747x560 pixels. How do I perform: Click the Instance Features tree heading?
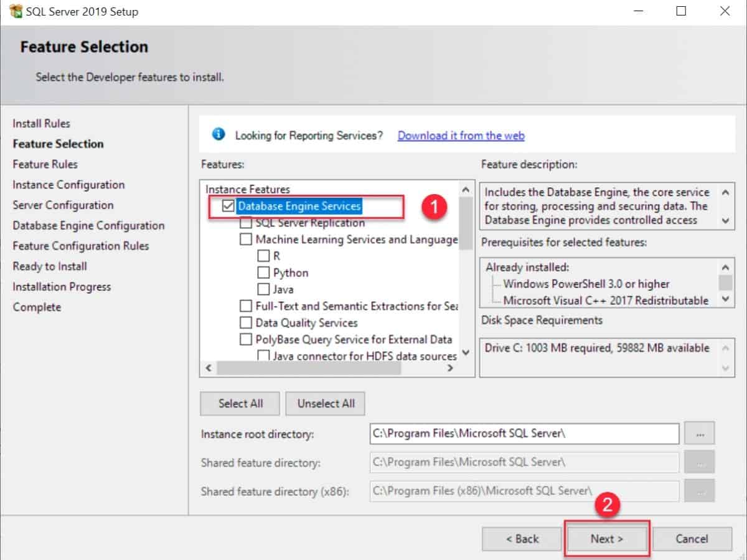(248, 189)
